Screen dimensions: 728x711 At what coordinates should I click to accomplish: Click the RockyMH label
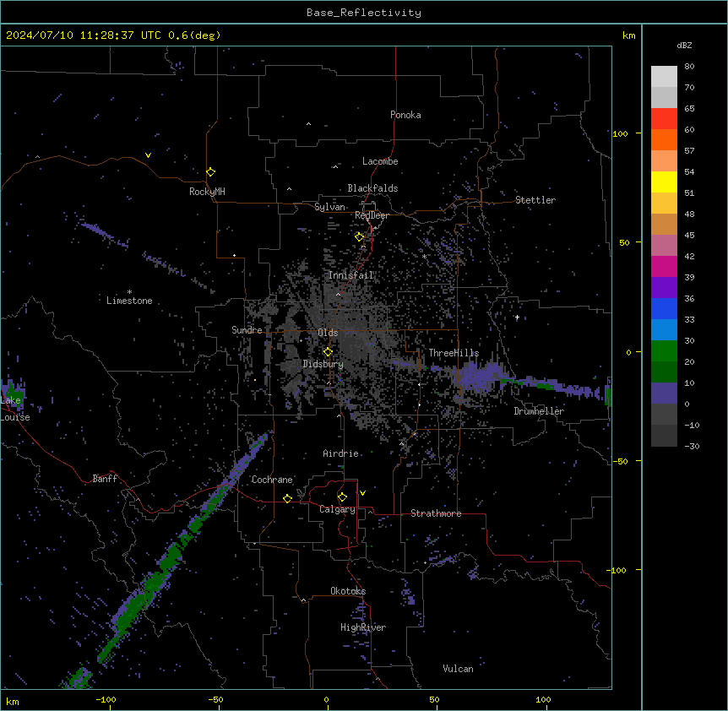pos(207,192)
